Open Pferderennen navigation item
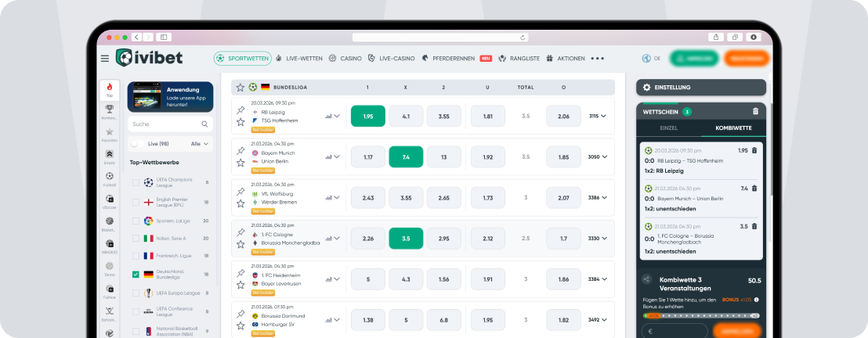868x338 pixels. pyautogui.click(x=457, y=58)
